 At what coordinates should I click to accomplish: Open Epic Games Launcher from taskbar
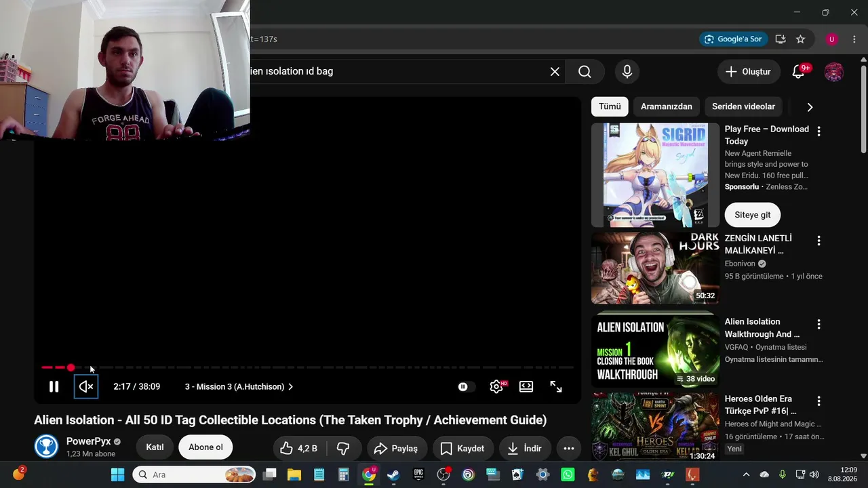point(418,474)
